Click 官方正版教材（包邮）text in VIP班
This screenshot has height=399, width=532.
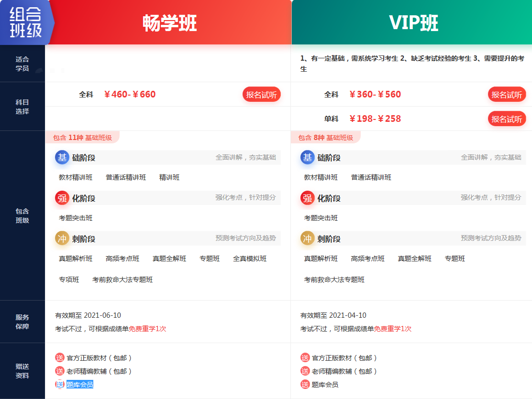(345, 357)
